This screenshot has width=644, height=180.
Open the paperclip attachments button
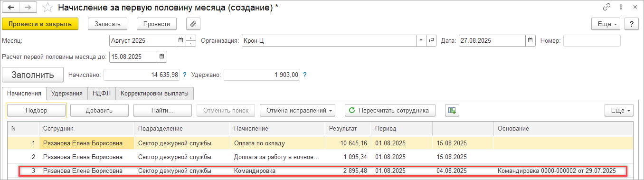click(193, 24)
